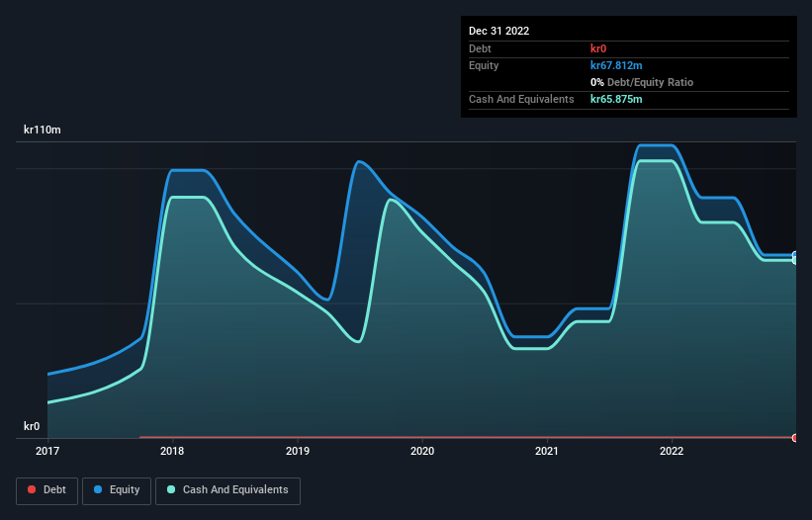Click the 2019 x-axis label
The height and width of the screenshot is (520, 812).
point(298,451)
